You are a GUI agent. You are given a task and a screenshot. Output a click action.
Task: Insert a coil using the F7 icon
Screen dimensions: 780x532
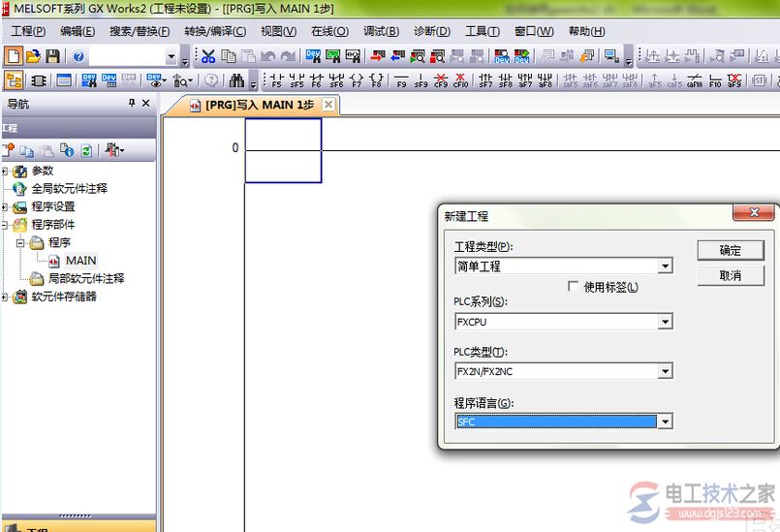tap(357, 80)
